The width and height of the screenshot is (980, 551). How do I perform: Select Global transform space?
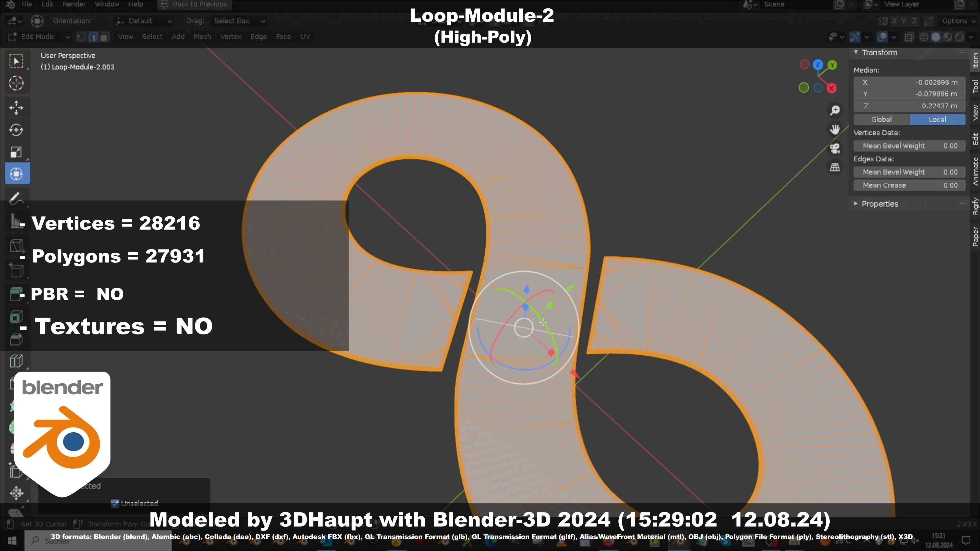click(881, 119)
